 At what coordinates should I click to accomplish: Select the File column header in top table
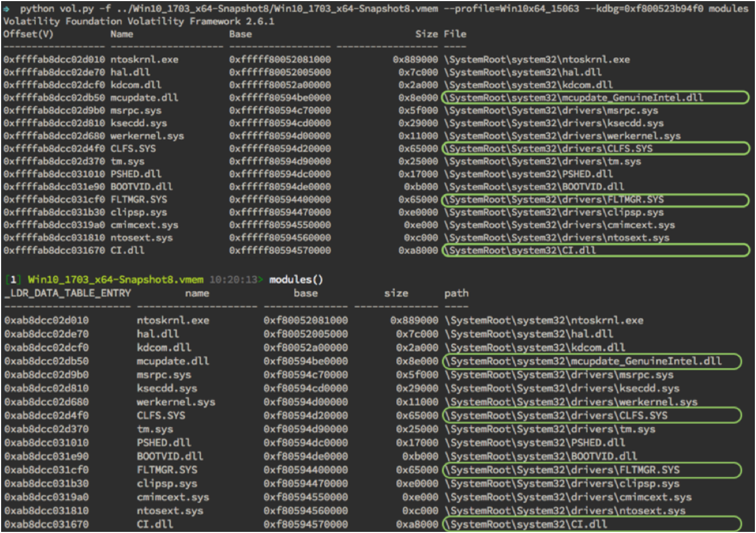(x=455, y=34)
